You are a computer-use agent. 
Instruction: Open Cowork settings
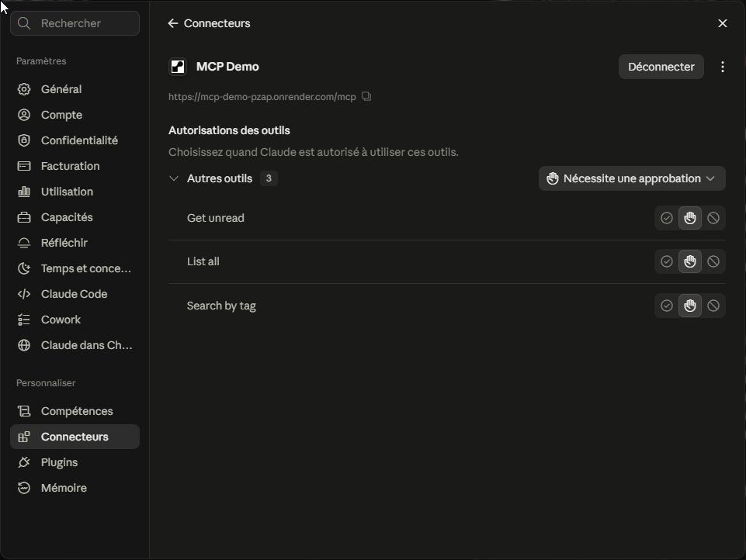(75, 320)
